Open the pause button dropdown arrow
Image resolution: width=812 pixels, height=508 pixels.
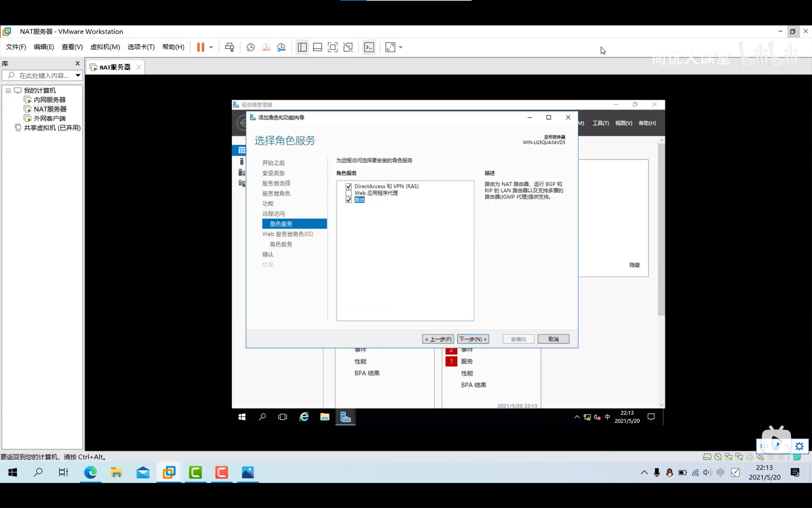point(211,47)
